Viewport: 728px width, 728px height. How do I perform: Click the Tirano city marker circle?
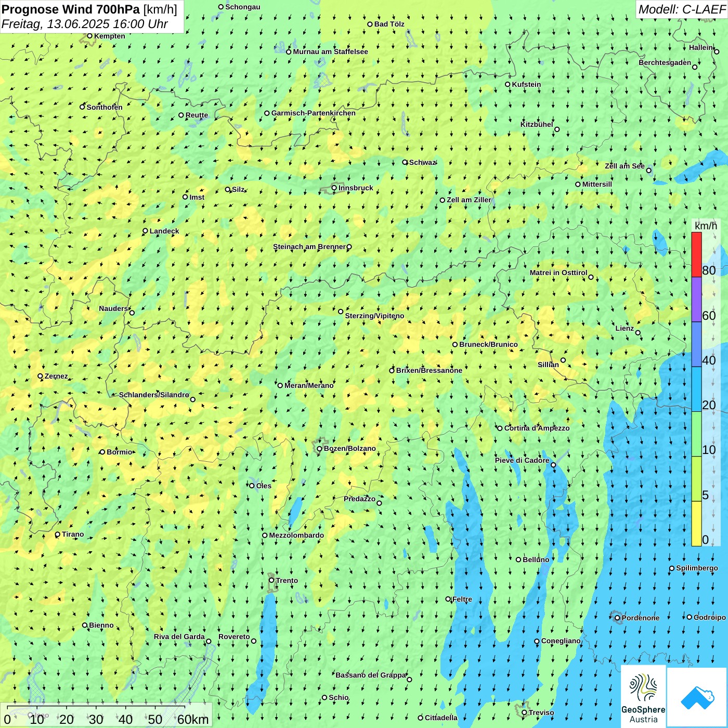click(x=57, y=534)
